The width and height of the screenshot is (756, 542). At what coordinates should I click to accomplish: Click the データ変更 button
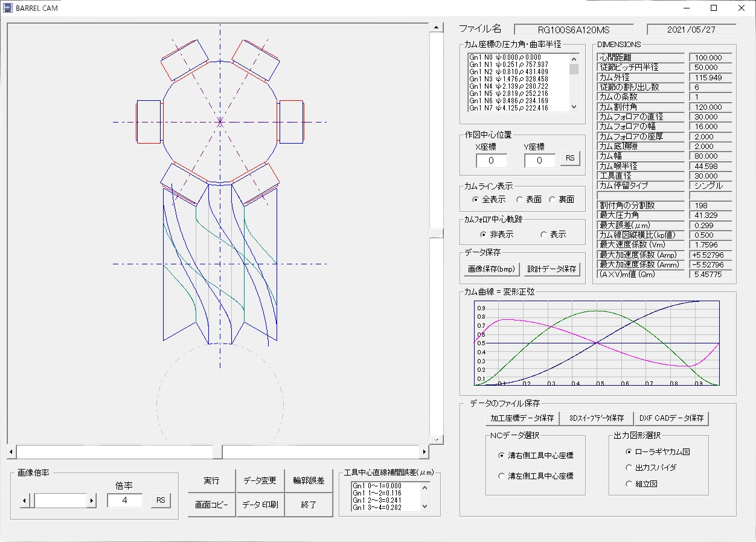(260, 480)
